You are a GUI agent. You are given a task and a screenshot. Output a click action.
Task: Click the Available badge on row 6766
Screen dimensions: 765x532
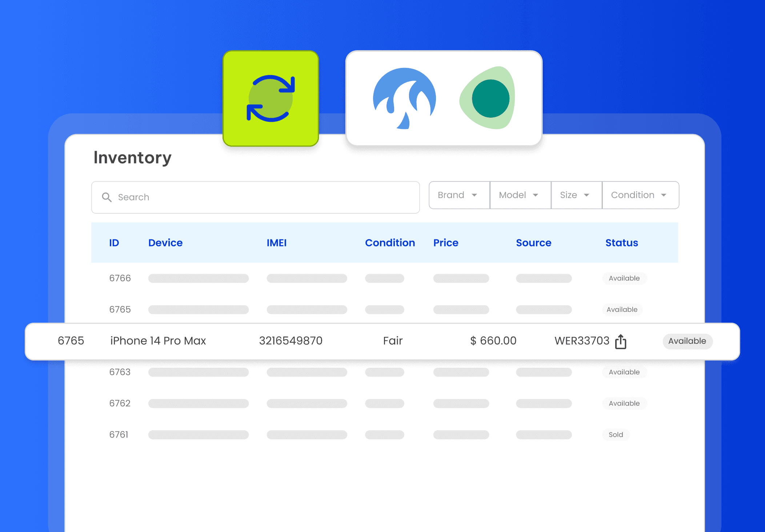click(624, 278)
